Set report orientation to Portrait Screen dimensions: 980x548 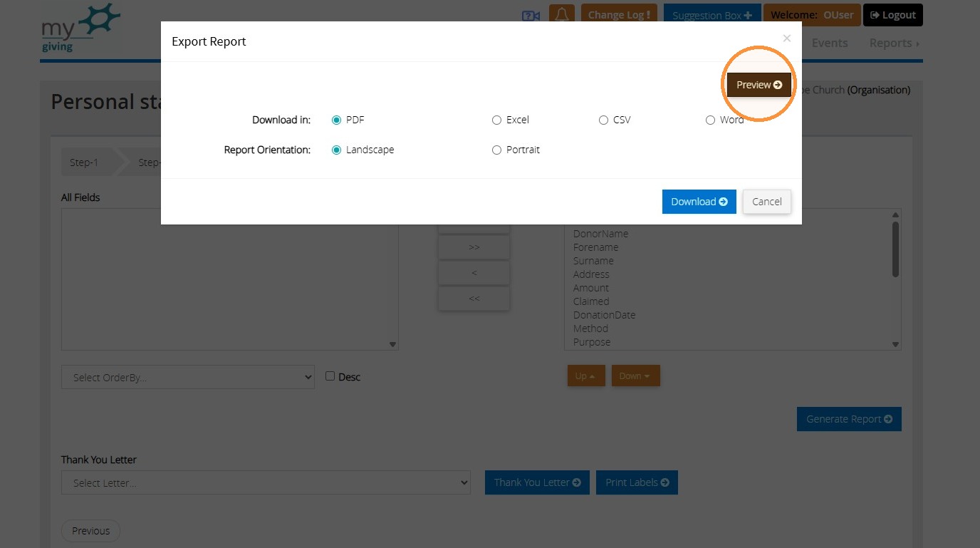tap(496, 150)
